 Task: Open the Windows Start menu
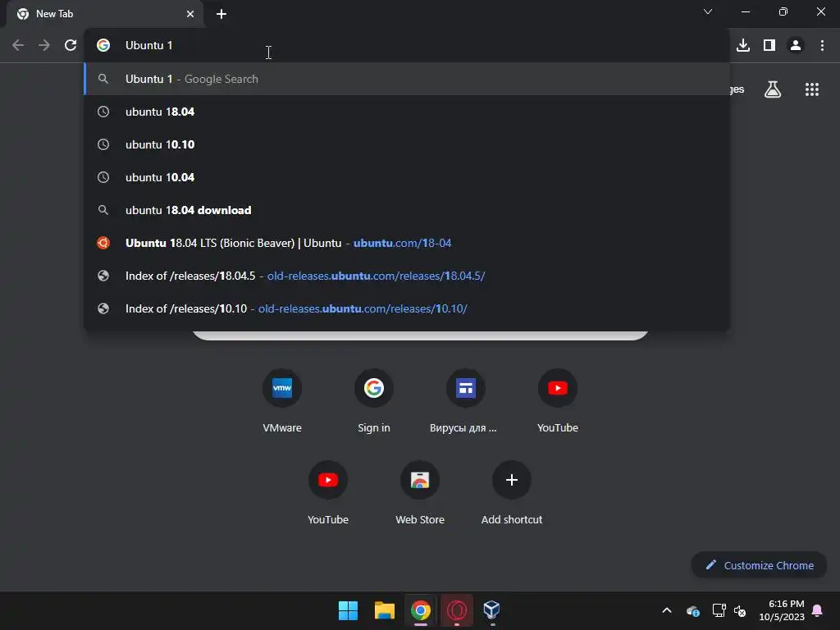[x=348, y=610]
